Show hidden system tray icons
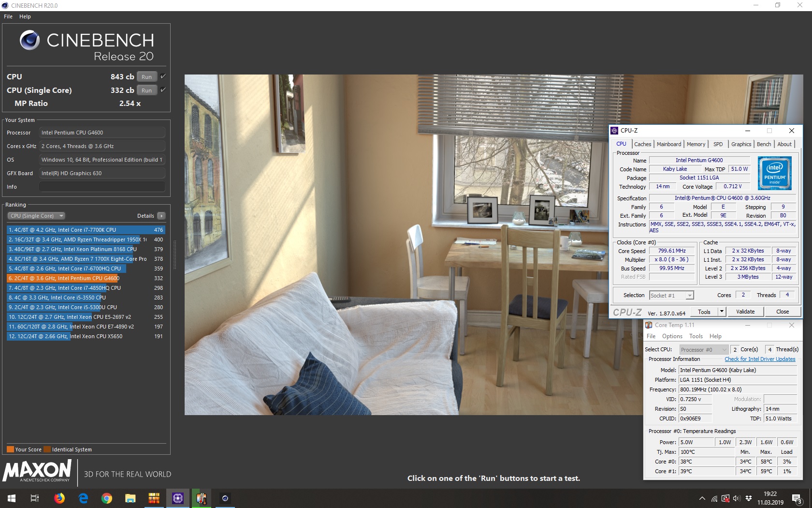Image resolution: width=812 pixels, height=508 pixels. tap(702, 499)
